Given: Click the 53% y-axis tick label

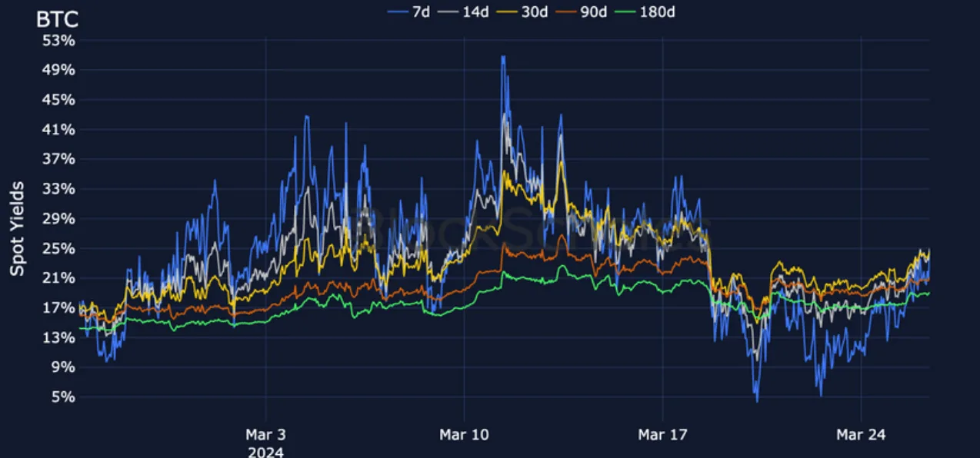Looking at the screenshot, I should tap(59, 40).
